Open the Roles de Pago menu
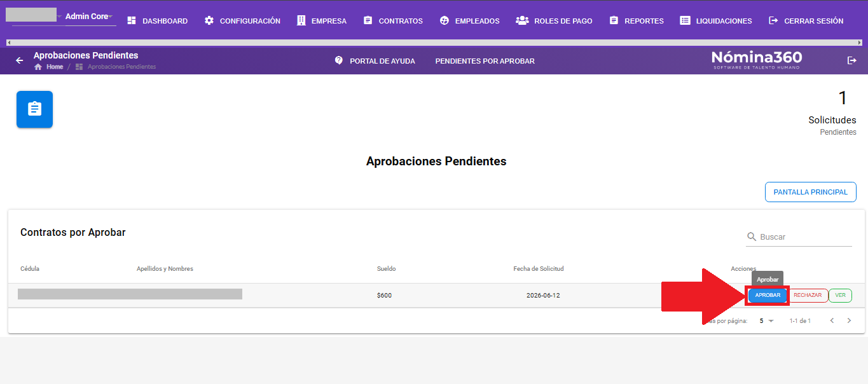Image resolution: width=868 pixels, height=384 pixels. tap(554, 21)
